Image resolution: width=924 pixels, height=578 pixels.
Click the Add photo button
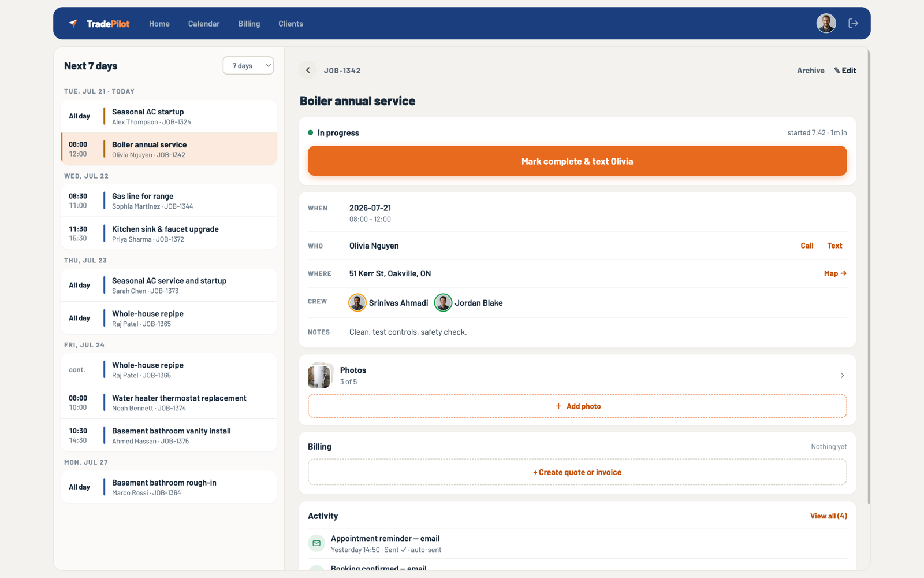(577, 406)
